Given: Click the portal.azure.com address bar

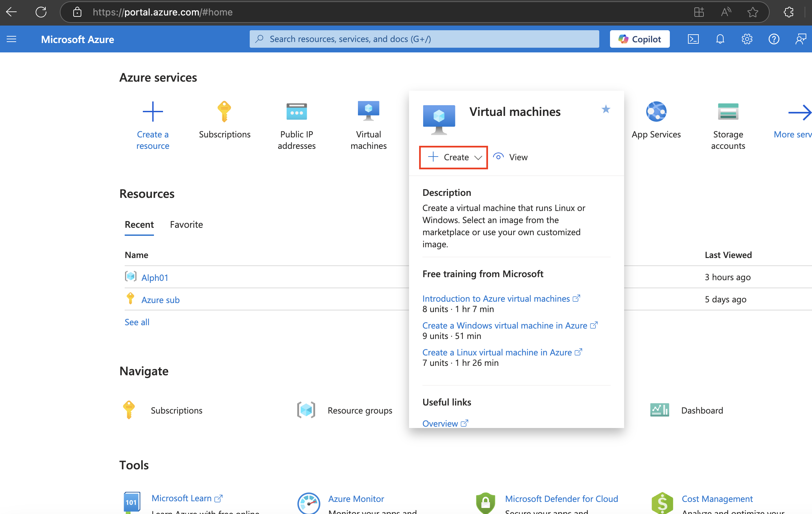Looking at the screenshot, I should 414,12.
